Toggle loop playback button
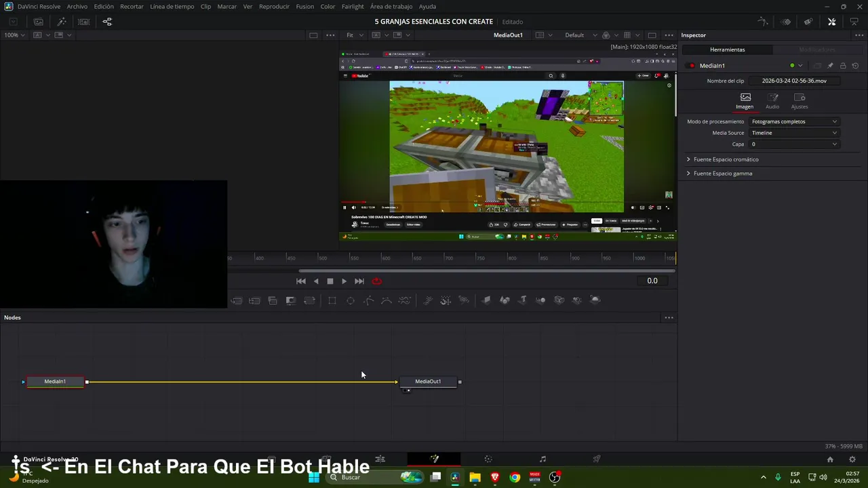Image resolution: width=868 pixels, height=488 pixels. coord(377,281)
